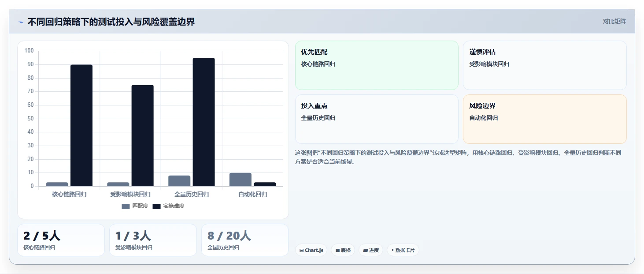Click the 匹配度 legend text
644x274 pixels.
tap(140, 206)
